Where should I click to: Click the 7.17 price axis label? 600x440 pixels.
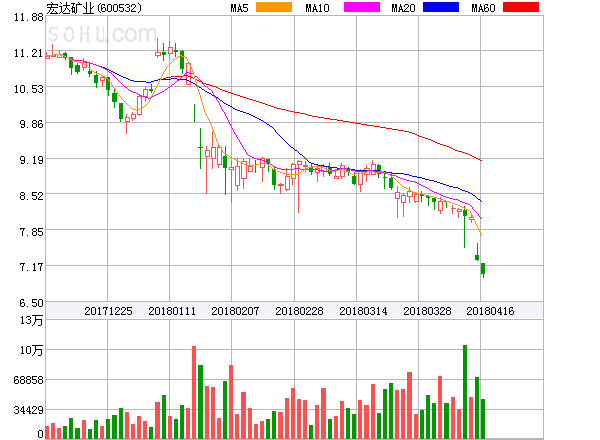coord(31,267)
